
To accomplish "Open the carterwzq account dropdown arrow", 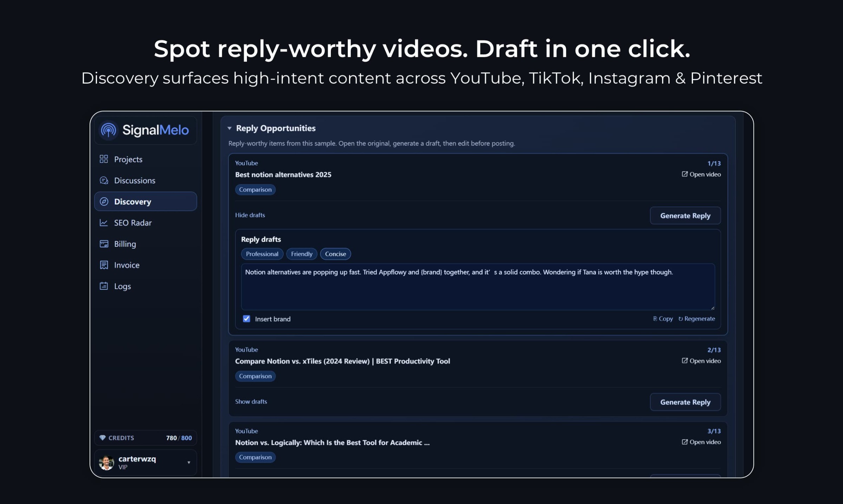I will [189, 463].
